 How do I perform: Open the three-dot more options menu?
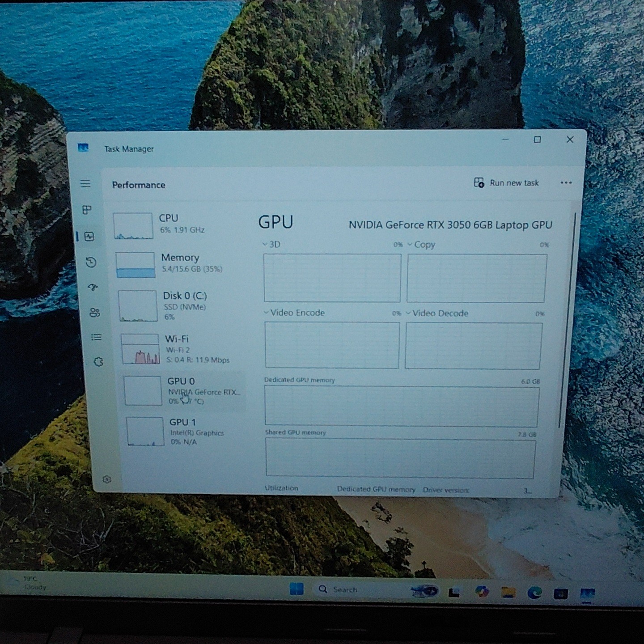coord(566,182)
